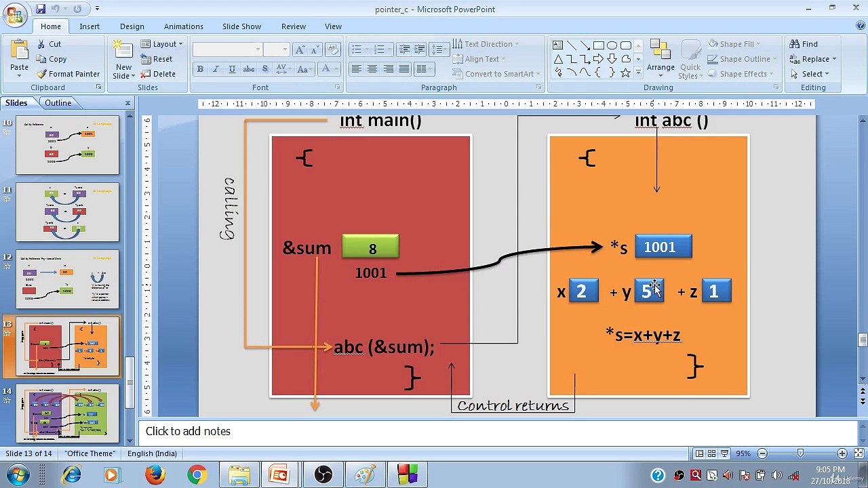Image resolution: width=868 pixels, height=488 pixels.
Task: Toggle Underline formatting
Action: pos(232,69)
